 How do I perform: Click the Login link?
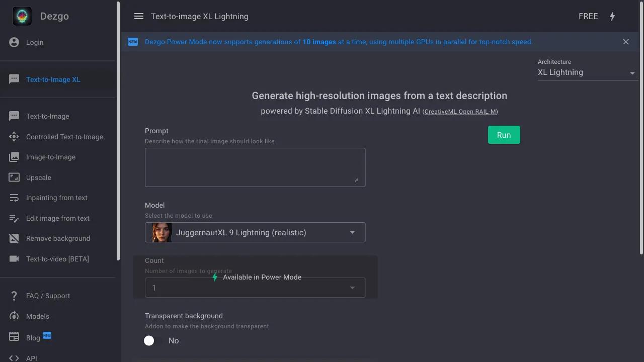click(x=35, y=42)
